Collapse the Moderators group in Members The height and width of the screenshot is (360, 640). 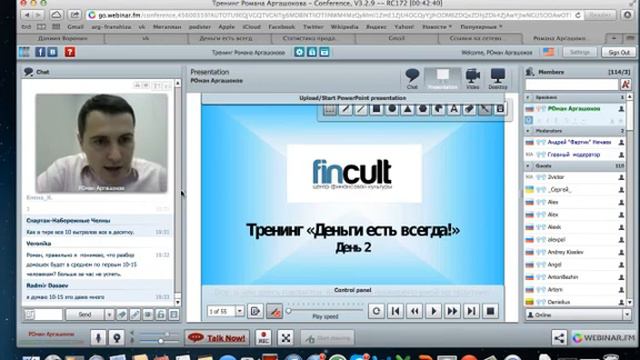(528, 131)
